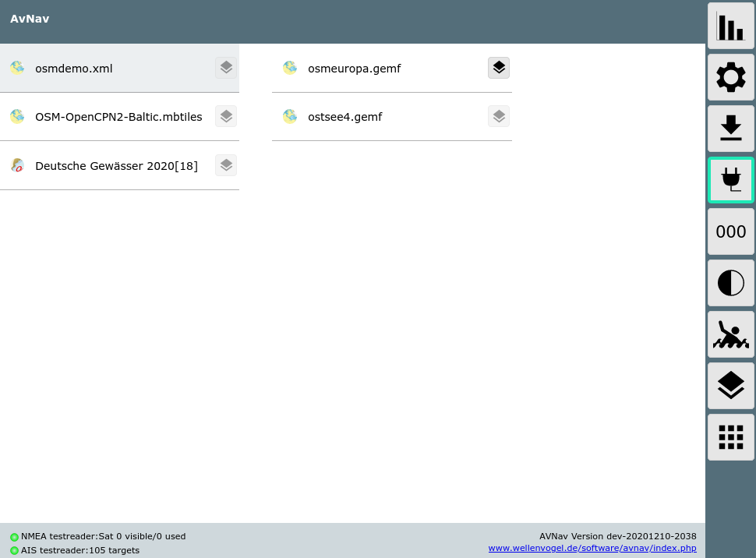Click the globe icon beside osmeuropa.gemf

(x=290, y=68)
